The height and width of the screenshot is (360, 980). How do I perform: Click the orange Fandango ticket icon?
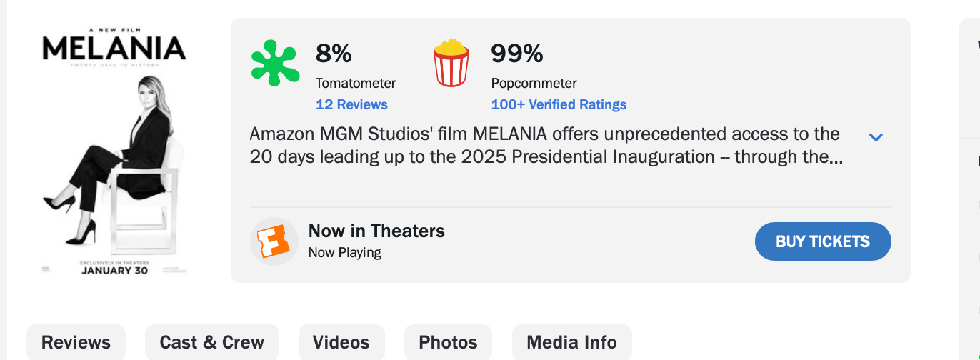[x=274, y=241]
